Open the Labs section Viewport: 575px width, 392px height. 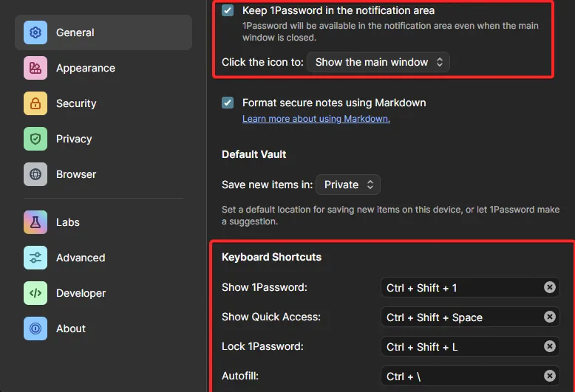103,222
